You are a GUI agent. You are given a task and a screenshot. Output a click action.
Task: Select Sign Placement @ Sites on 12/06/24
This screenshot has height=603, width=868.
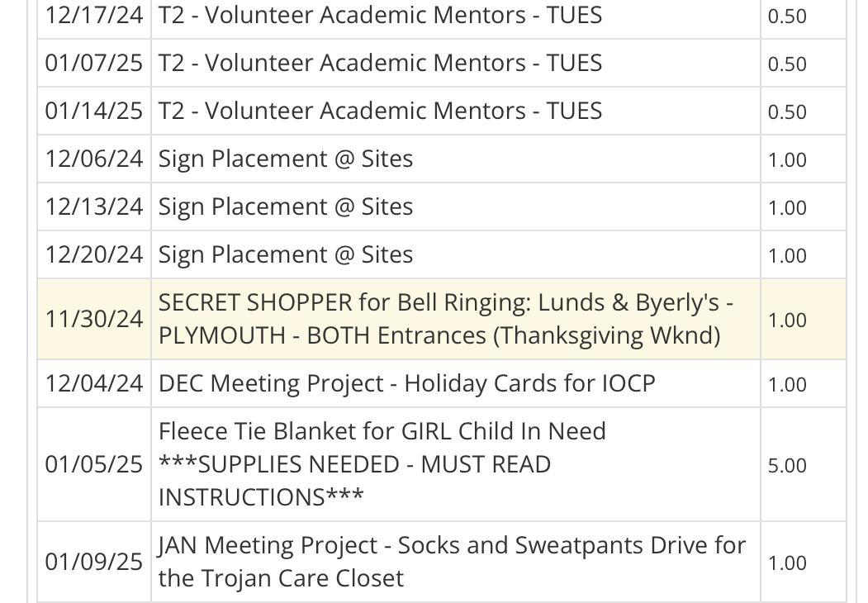(x=286, y=159)
